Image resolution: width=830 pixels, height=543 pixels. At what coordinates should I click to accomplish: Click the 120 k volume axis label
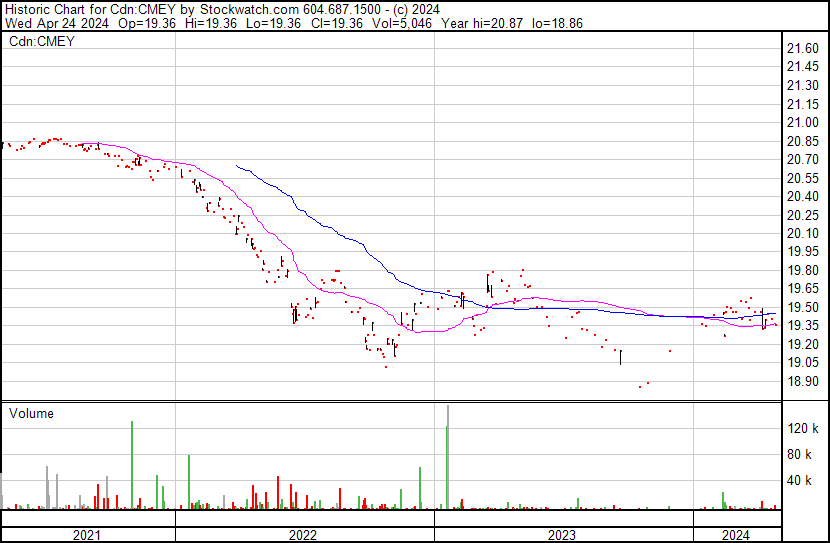pos(803,428)
